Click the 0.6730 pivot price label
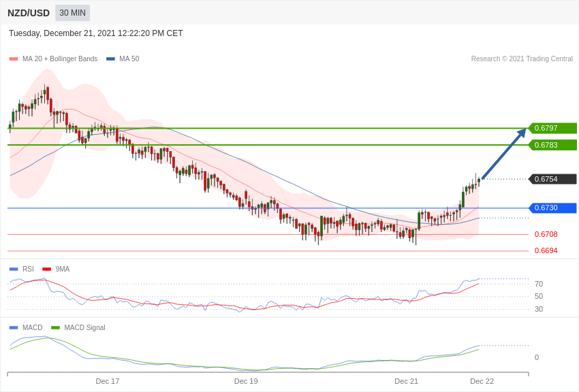 pos(553,208)
